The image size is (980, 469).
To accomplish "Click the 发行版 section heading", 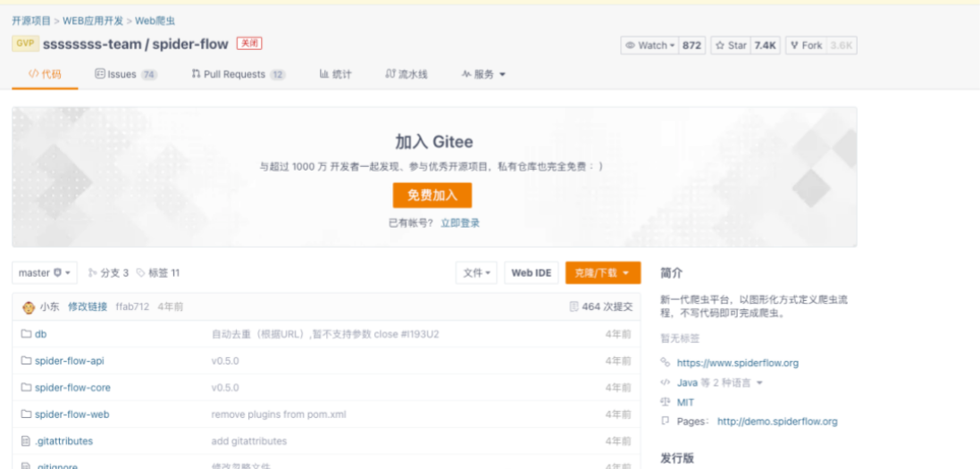I will [677, 457].
